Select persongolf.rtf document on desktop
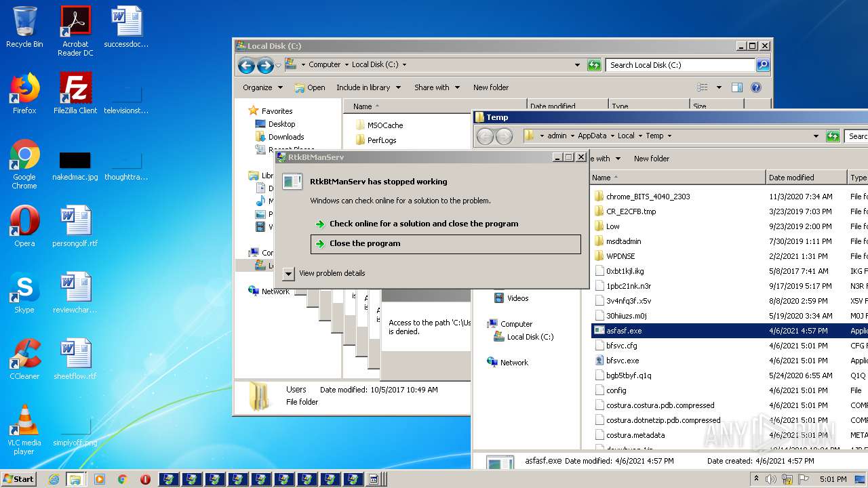This screenshot has height=488, width=868. pyautogui.click(x=75, y=226)
